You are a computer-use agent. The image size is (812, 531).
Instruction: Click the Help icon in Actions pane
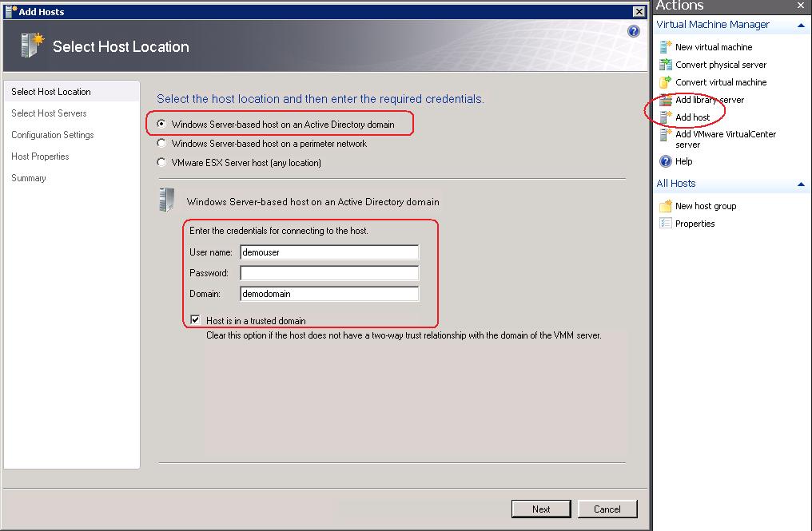coord(666,161)
